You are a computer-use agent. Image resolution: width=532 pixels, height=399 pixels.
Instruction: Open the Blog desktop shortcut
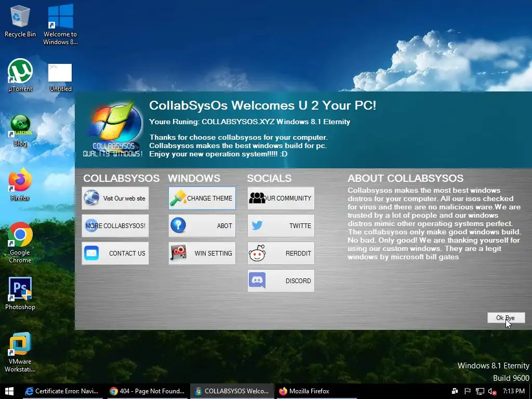pyautogui.click(x=20, y=130)
